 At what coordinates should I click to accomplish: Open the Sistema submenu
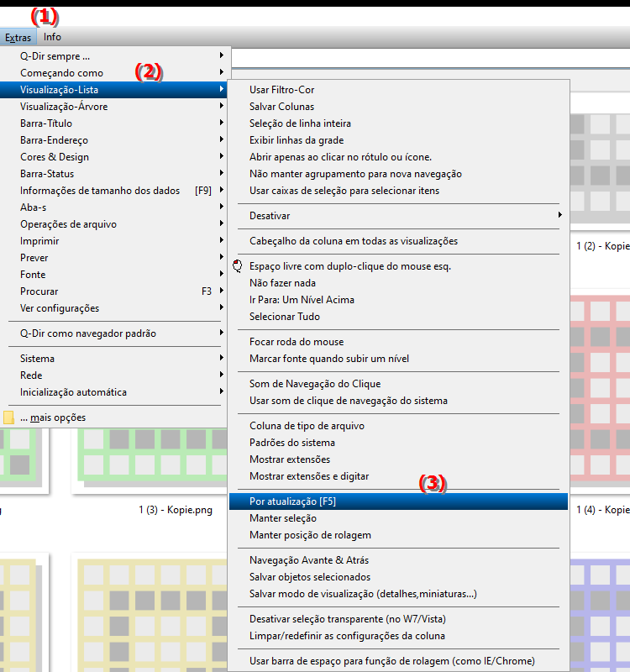click(113, 359)
